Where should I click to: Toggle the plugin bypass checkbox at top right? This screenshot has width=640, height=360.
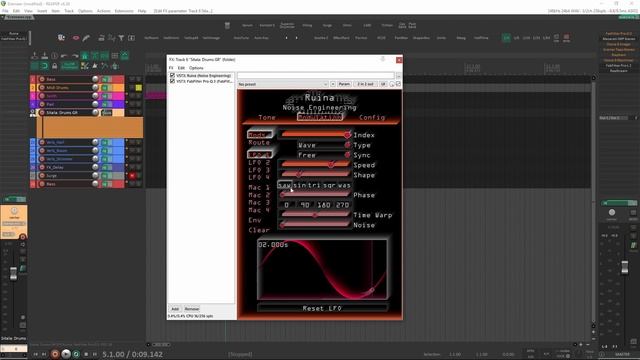pos(398,84)
